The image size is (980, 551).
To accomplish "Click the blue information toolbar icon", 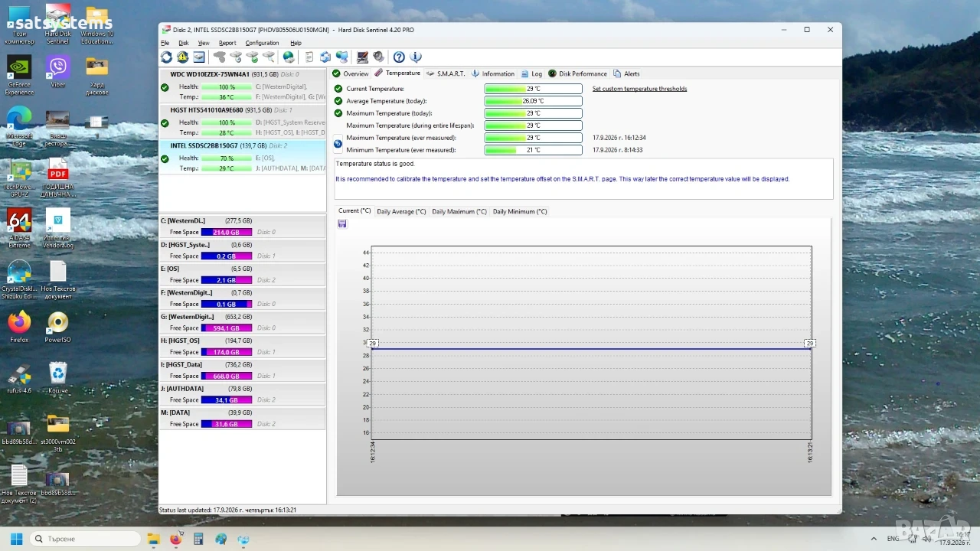I will [416, 57].
